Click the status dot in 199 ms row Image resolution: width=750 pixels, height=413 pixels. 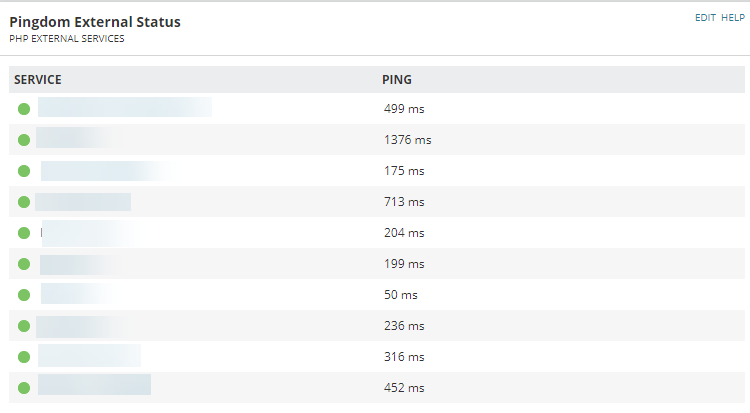(x=24, y=264)
